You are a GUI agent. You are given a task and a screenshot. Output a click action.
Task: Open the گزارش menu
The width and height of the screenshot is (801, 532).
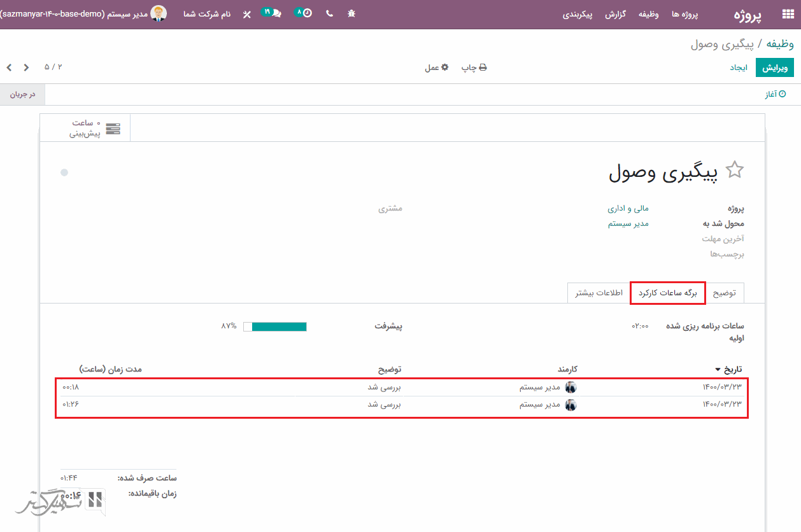pos(615,14)
